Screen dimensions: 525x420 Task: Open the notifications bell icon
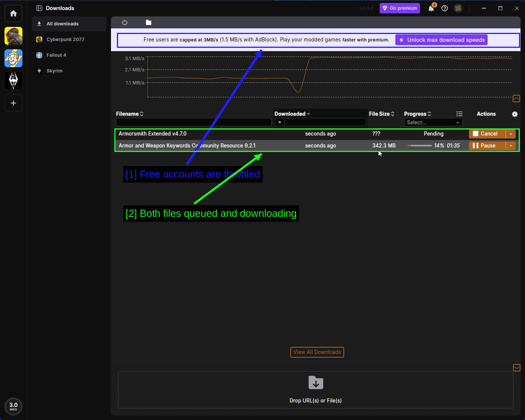point(431,8)
